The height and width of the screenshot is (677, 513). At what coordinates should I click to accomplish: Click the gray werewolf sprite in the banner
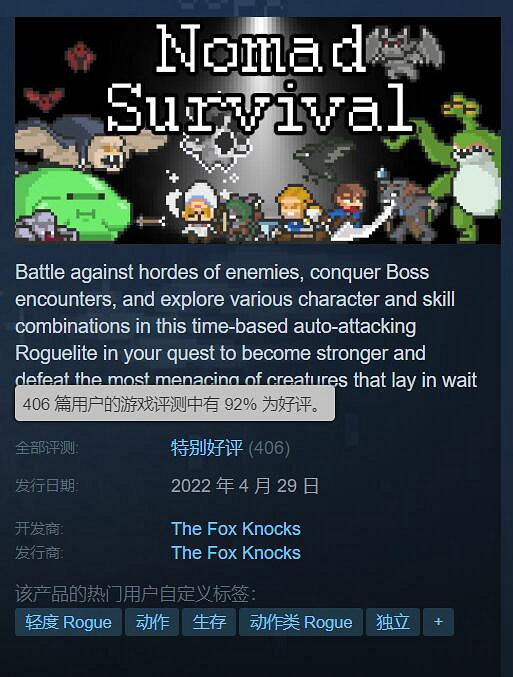410,209
